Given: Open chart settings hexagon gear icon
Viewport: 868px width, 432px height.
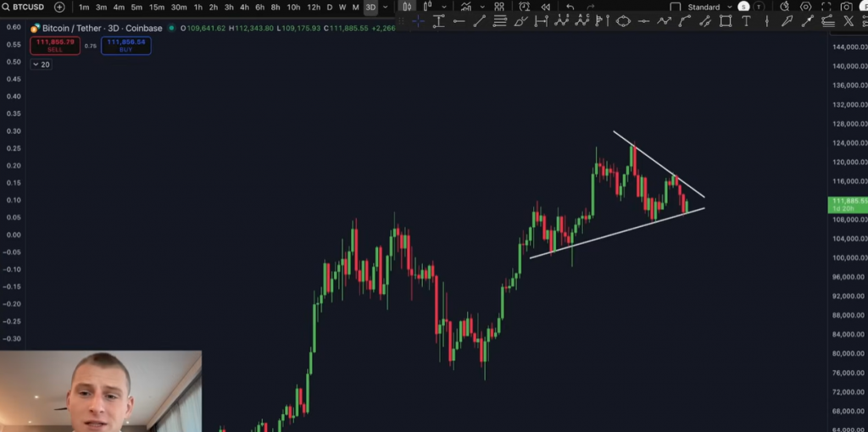Looking at the screenshot, I should coord(805,7).
